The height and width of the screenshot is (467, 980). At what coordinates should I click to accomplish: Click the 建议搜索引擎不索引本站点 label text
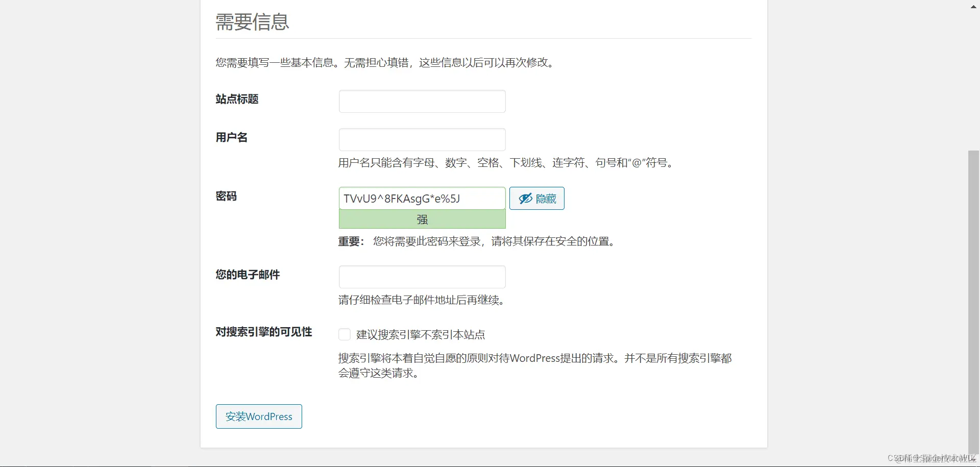tap(421, 335)
